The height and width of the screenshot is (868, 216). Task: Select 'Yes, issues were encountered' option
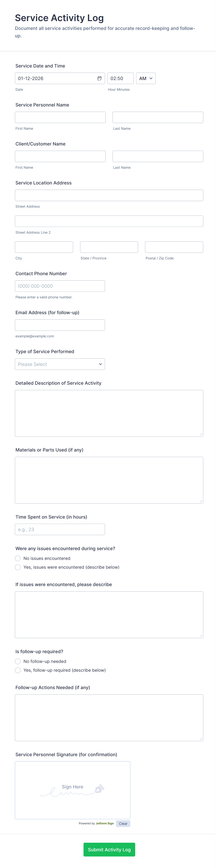[x=18, y=567]
